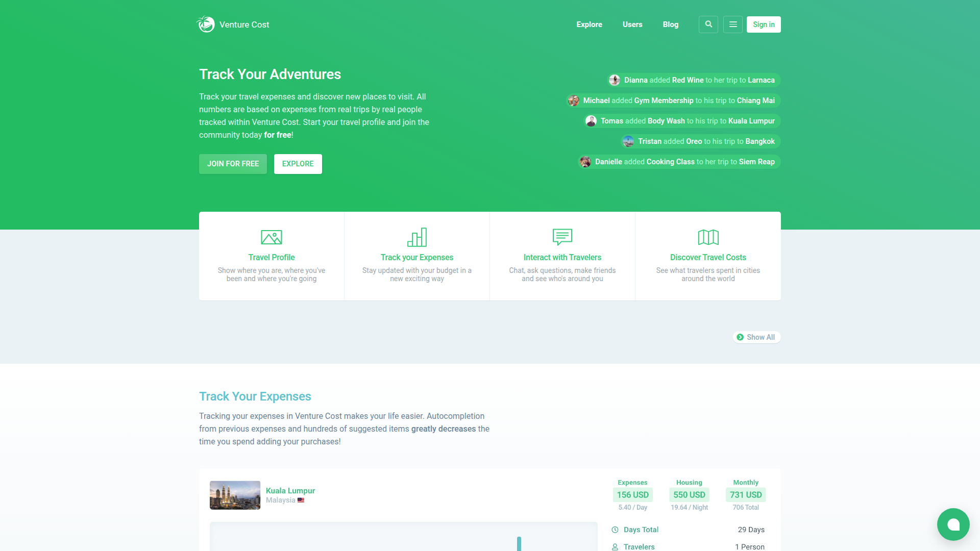
Task: Click the Show All arrow icon
Action: coord(740,337)
